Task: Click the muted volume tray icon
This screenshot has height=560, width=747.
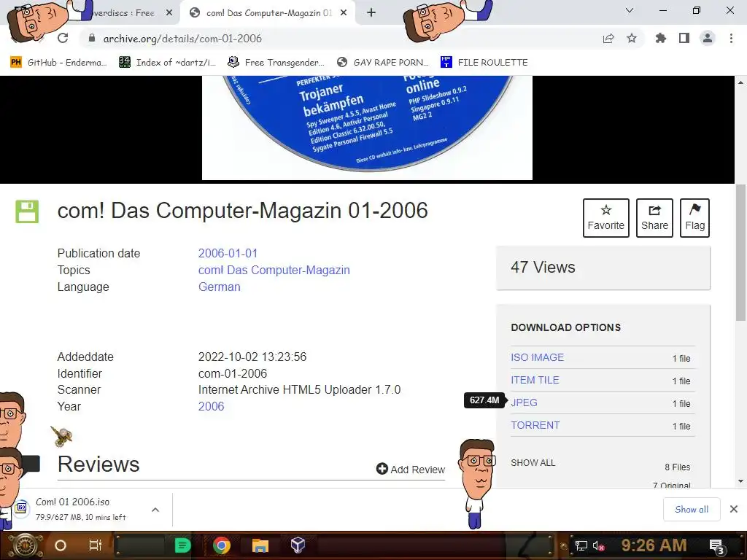Action: pyautogui.click(x=598, y=545)
